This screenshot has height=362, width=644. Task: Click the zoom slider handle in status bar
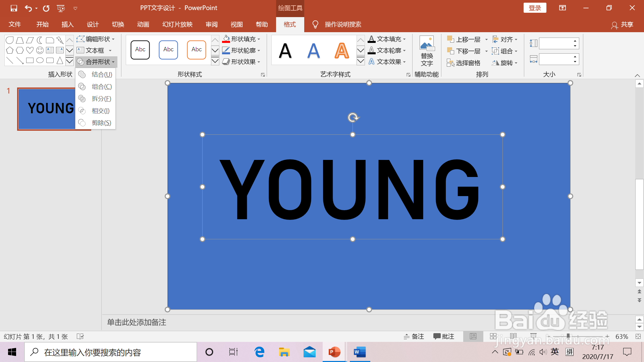568,336
